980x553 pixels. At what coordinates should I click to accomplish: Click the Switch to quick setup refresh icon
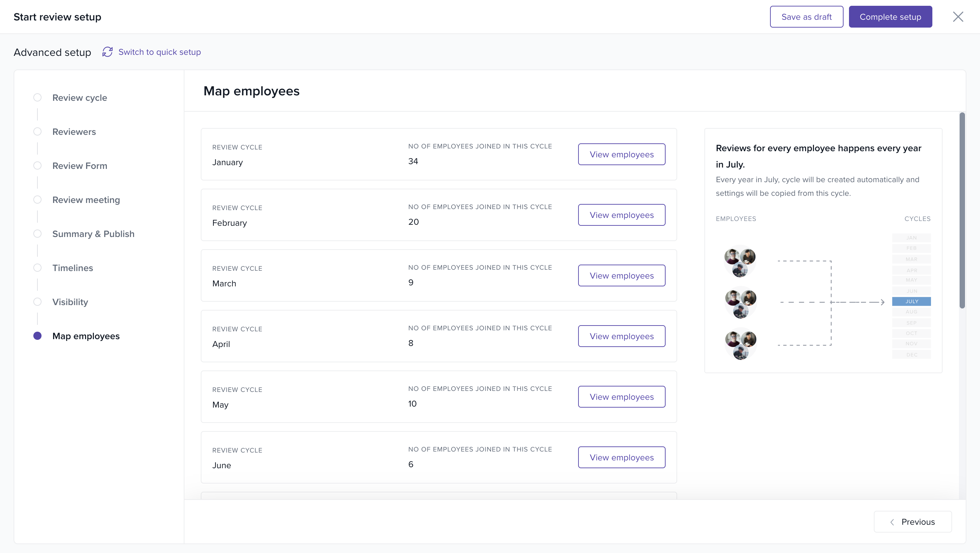click(x=107, y=52)
